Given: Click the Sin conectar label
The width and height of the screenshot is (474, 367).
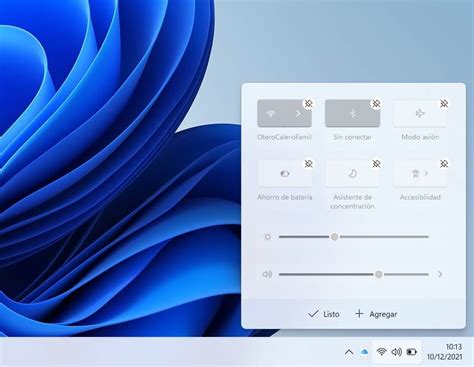Looking at the screenshot, I should click(x=352, y=137).
